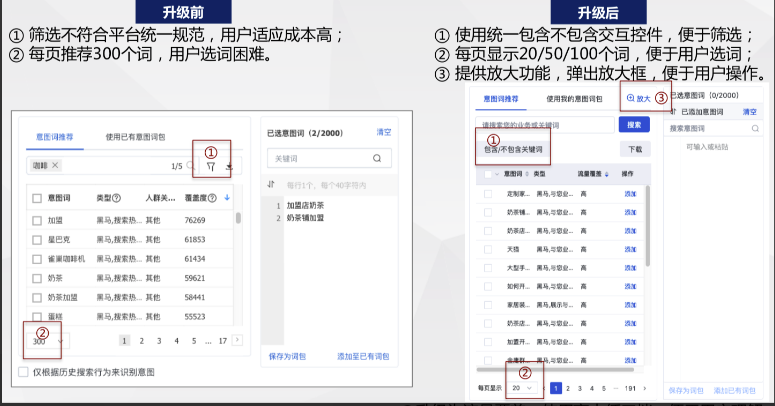Check the 奶茶加盟 row checkbox
This screenshot has height=406, width=775.
coord(37,298)
